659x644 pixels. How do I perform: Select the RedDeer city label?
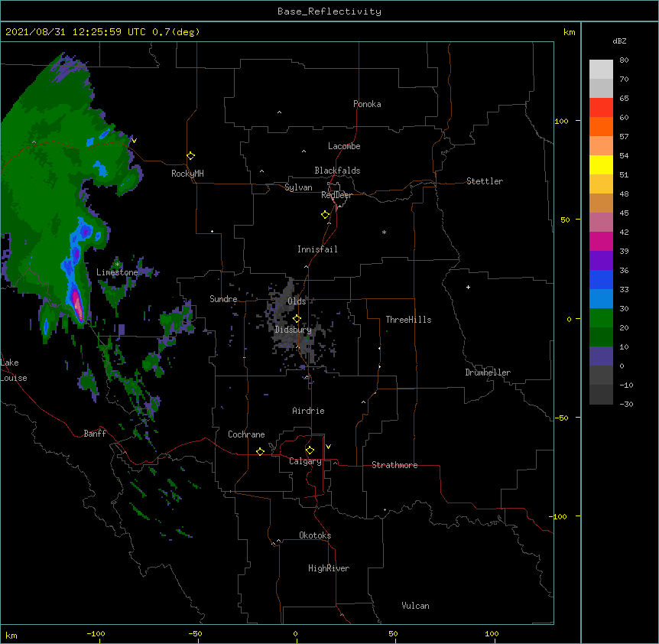(336, 195)
